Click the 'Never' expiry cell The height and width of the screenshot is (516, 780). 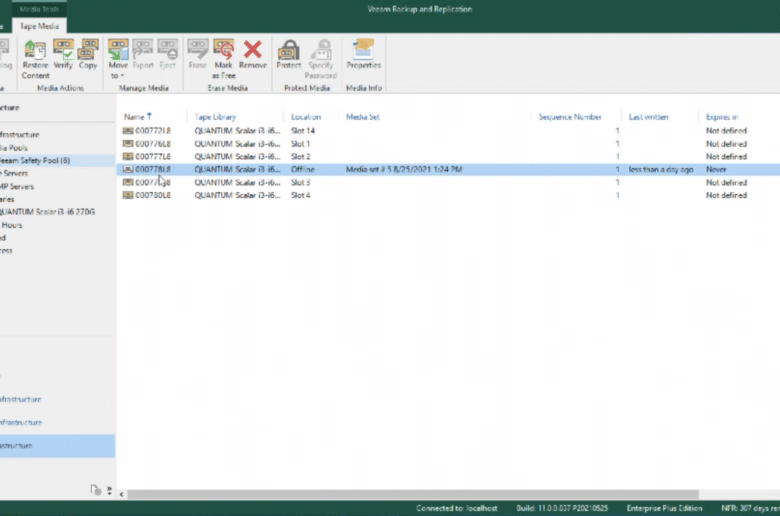click(716, 170)
